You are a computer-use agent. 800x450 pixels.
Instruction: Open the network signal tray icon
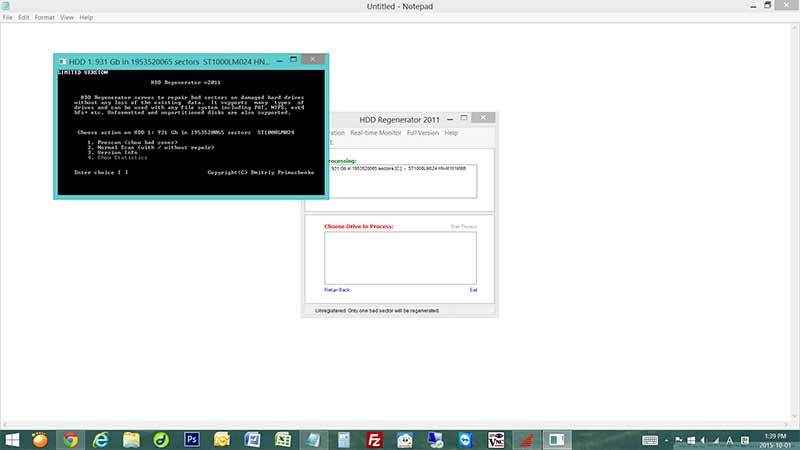point(716,440)
